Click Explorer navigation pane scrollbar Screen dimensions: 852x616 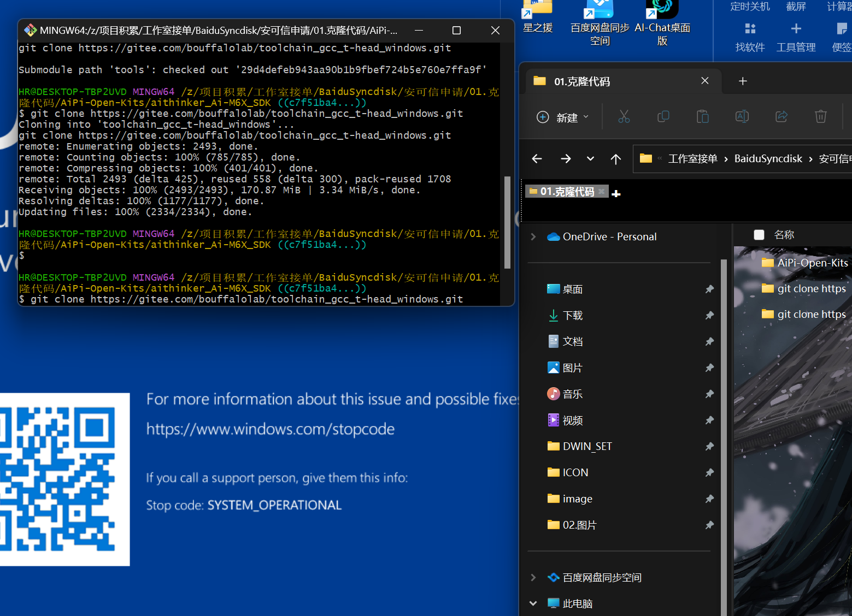point(724,437)
